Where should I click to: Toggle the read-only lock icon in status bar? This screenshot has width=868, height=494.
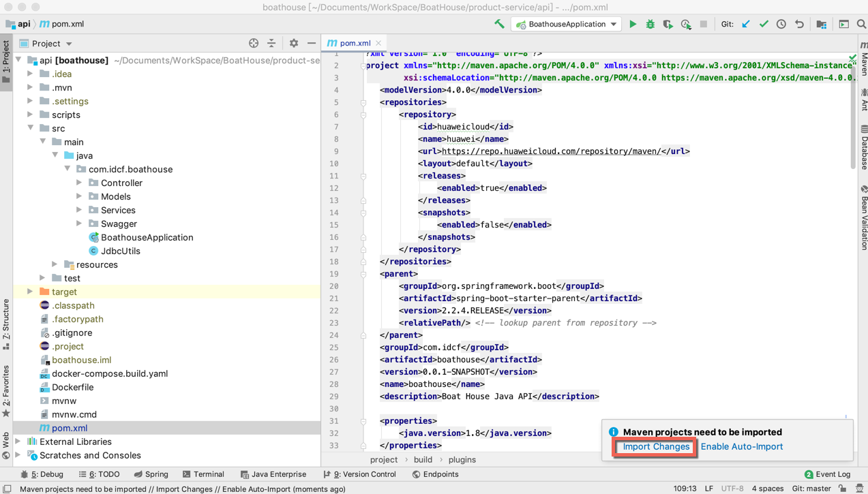843,489
